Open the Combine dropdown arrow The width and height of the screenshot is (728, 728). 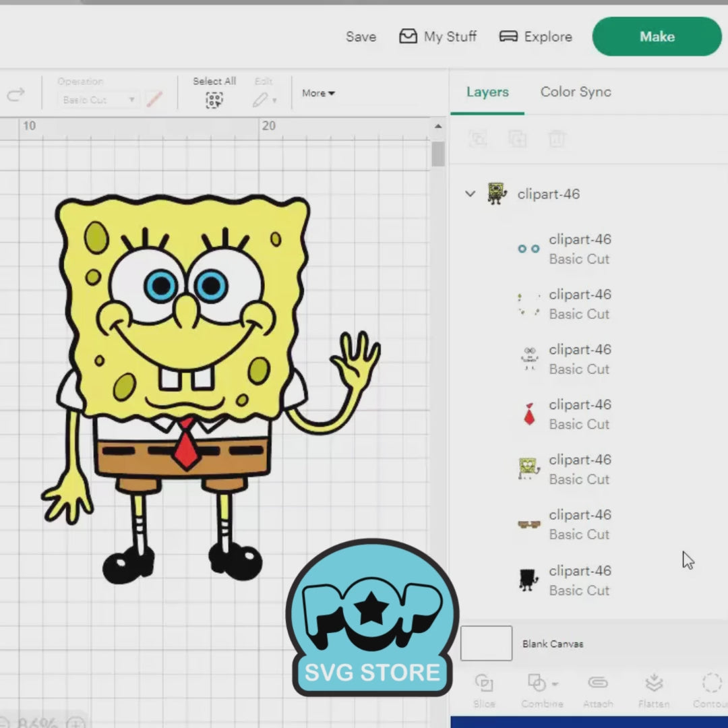point(555,684)
